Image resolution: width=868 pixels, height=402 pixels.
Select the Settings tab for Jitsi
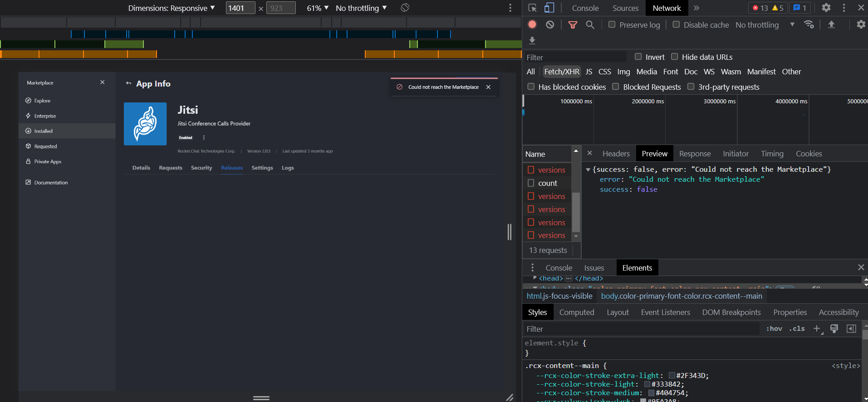[262, 168]
